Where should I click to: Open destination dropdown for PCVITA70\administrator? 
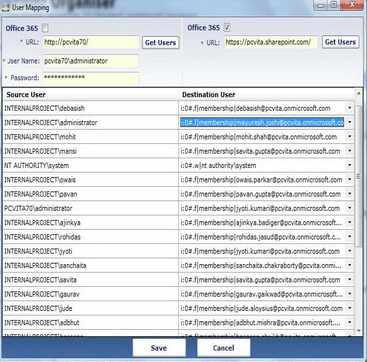[349, 208]
